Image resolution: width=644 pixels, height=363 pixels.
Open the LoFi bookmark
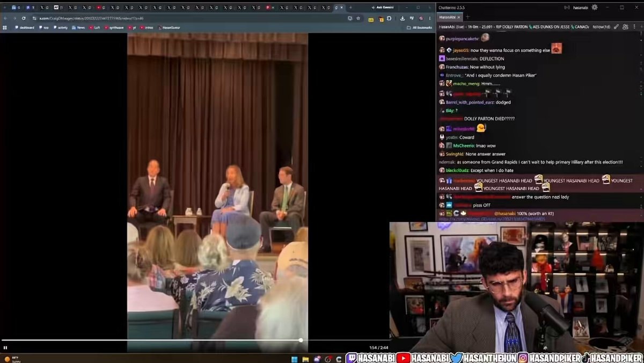[94, 27]
